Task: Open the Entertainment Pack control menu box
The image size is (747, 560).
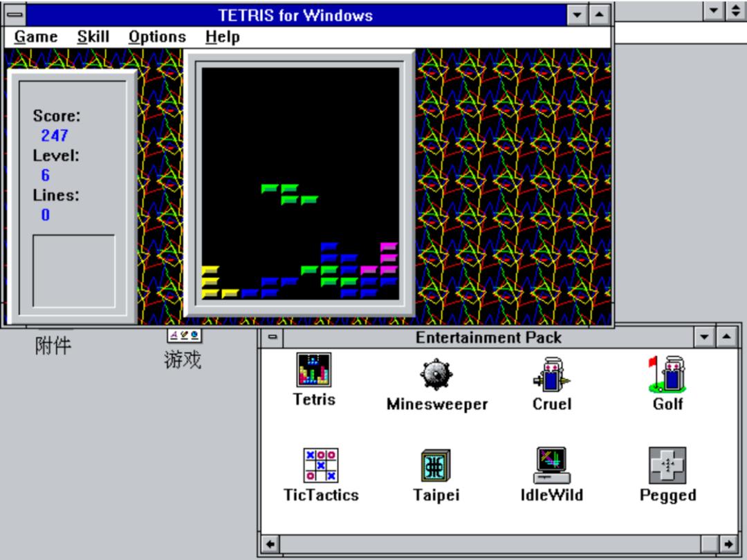Action: pyautogui.click(x=272, y=337)
